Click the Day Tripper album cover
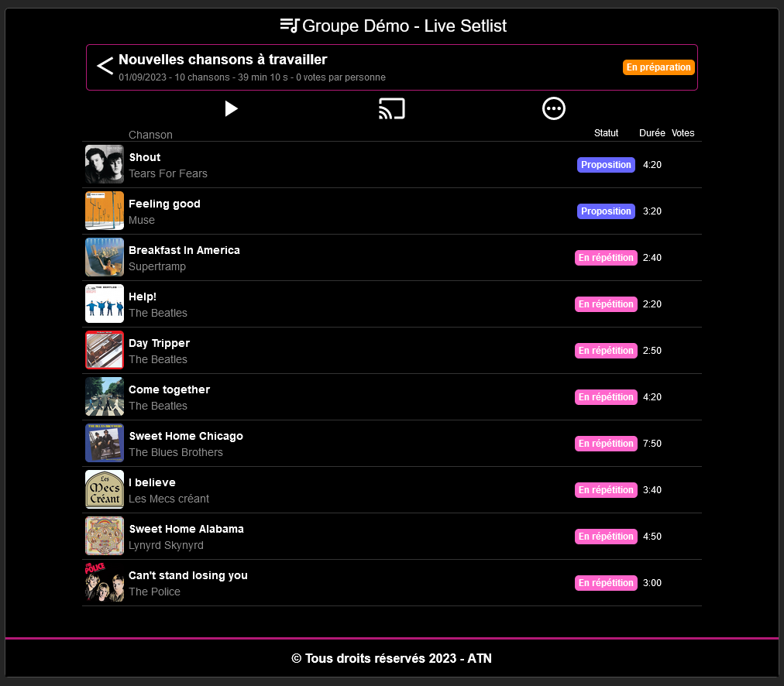This screenshot has width=784, height=686. [105, 350]
